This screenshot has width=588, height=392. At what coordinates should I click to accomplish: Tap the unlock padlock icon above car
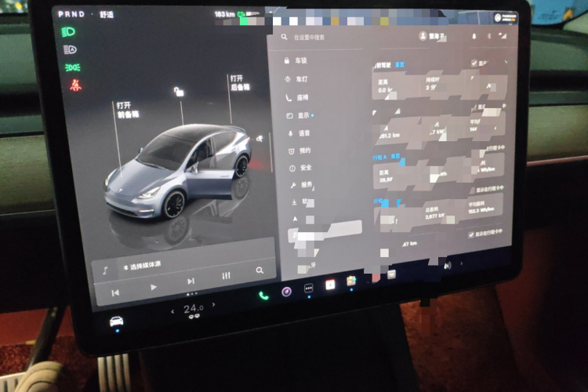tap(180, 93)
